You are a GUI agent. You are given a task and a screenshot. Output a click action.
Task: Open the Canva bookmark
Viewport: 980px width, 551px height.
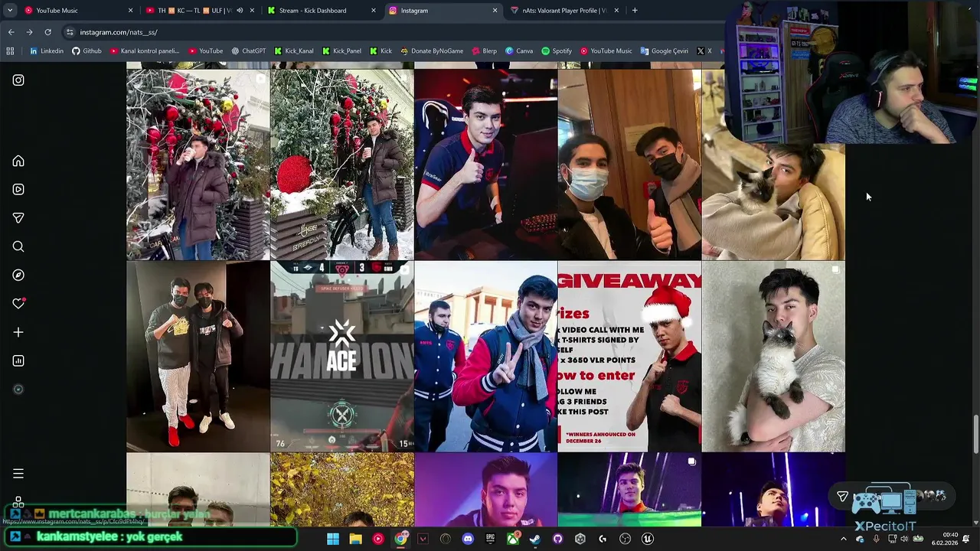(518, 51)
